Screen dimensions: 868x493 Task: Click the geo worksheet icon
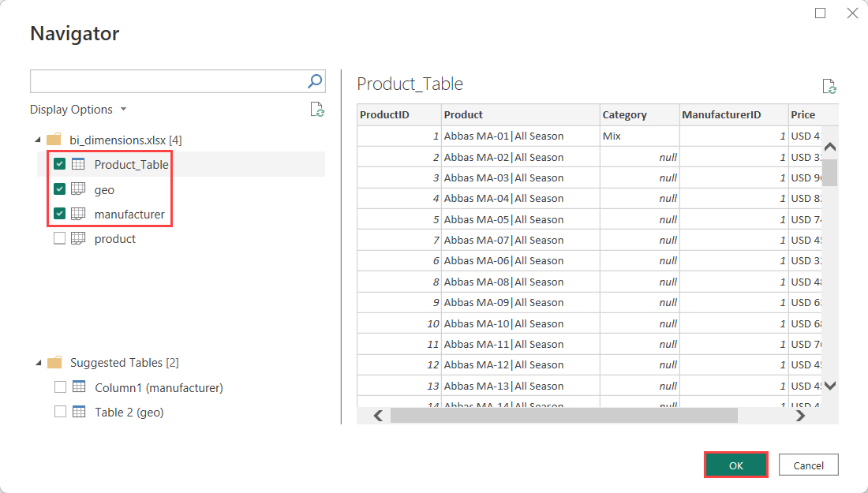click(x=78, y=189)
